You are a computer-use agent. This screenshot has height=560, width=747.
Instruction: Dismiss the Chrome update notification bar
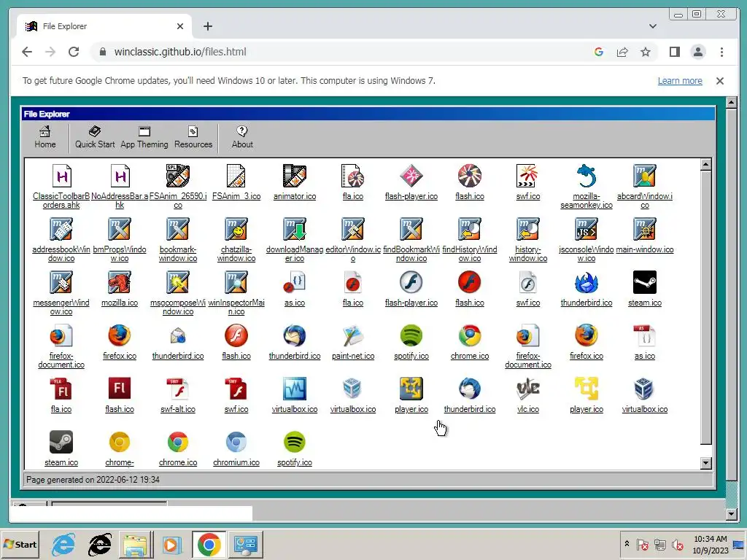point(720,81)
